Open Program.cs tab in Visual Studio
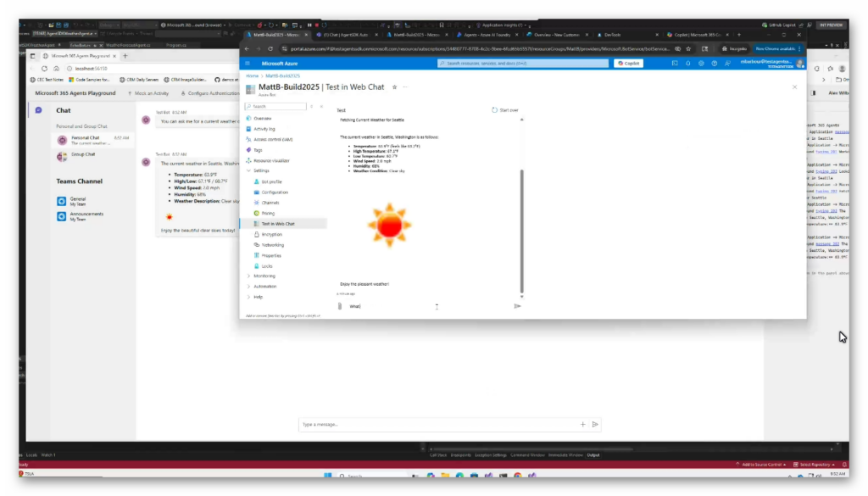868x496 pixels. tap(176, 45)
